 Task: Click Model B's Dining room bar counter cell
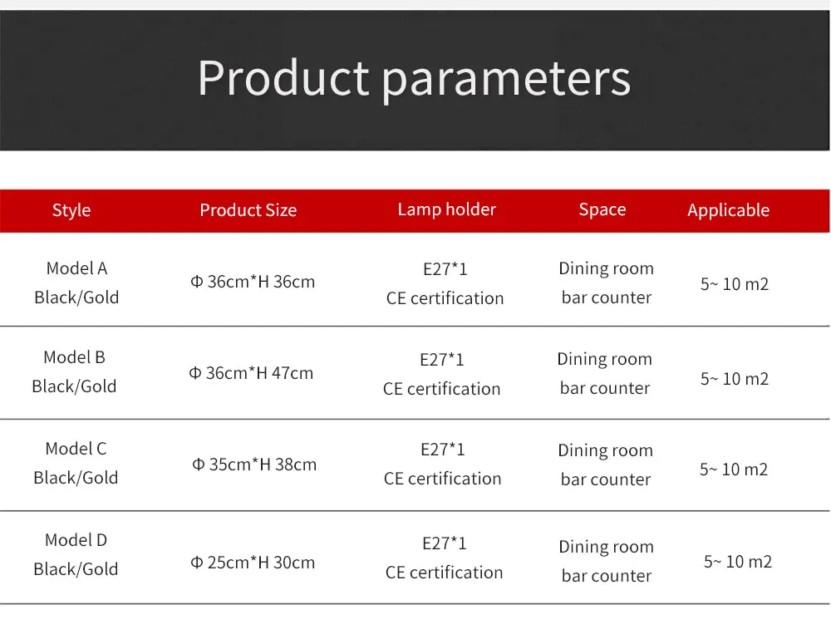pyautogui.click(x=605, y=373)
